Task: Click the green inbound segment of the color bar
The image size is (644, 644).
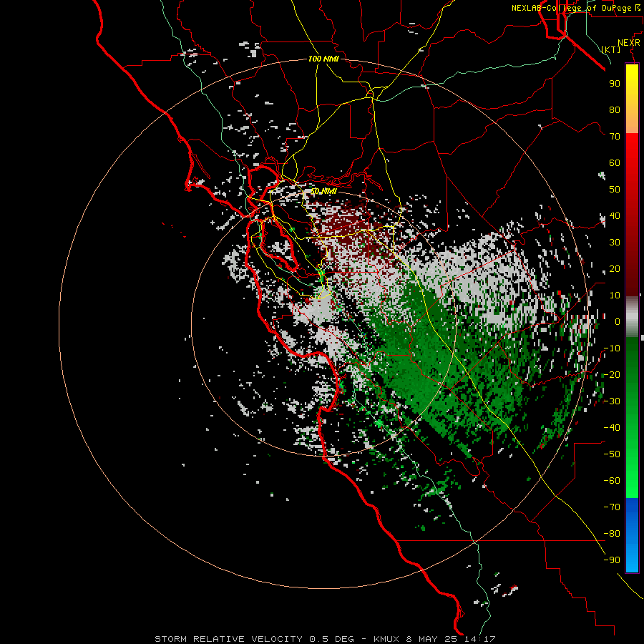Action: click(x=632, y=418)
